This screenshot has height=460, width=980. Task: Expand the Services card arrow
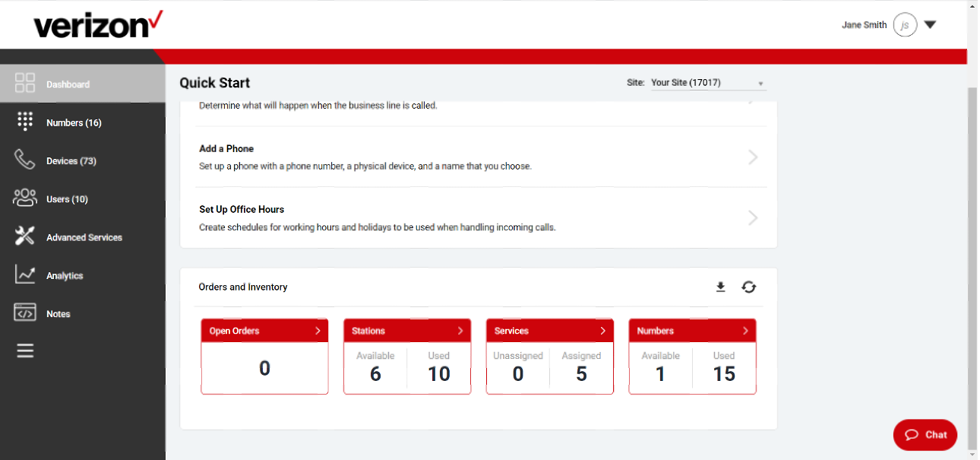603,331
